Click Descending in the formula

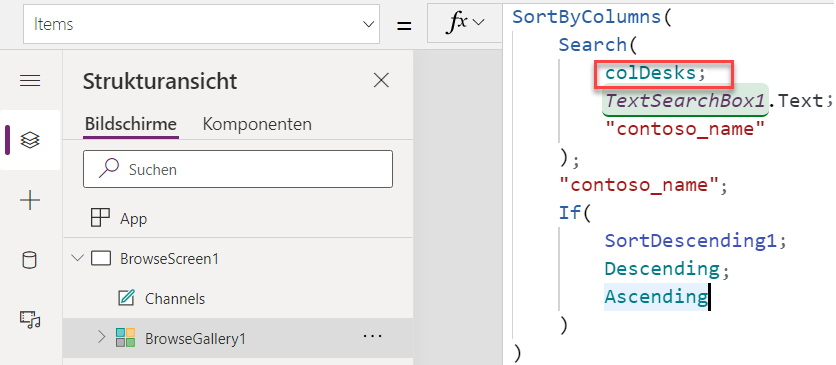[x=662, y=269]
